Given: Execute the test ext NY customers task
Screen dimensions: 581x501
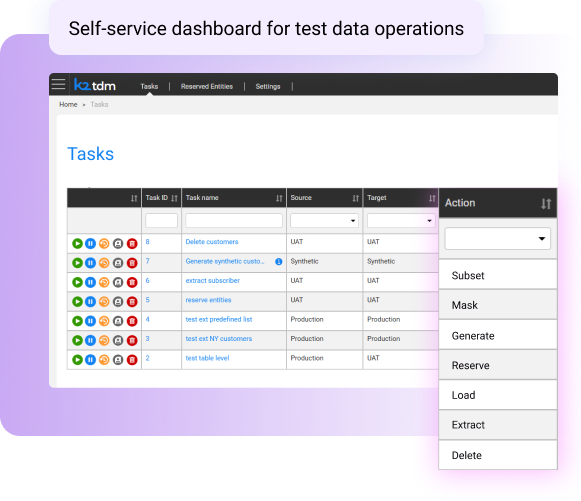Looking at the screenshot, I should click(77, 340).
